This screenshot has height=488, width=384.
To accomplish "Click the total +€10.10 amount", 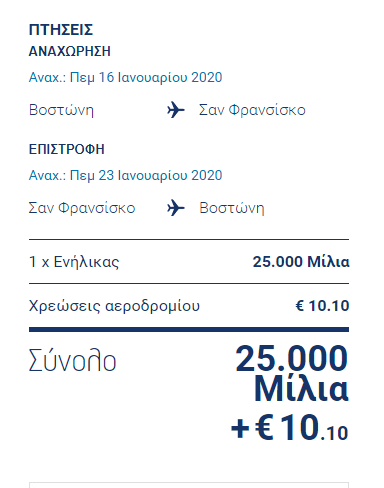I will coord(290,428).
